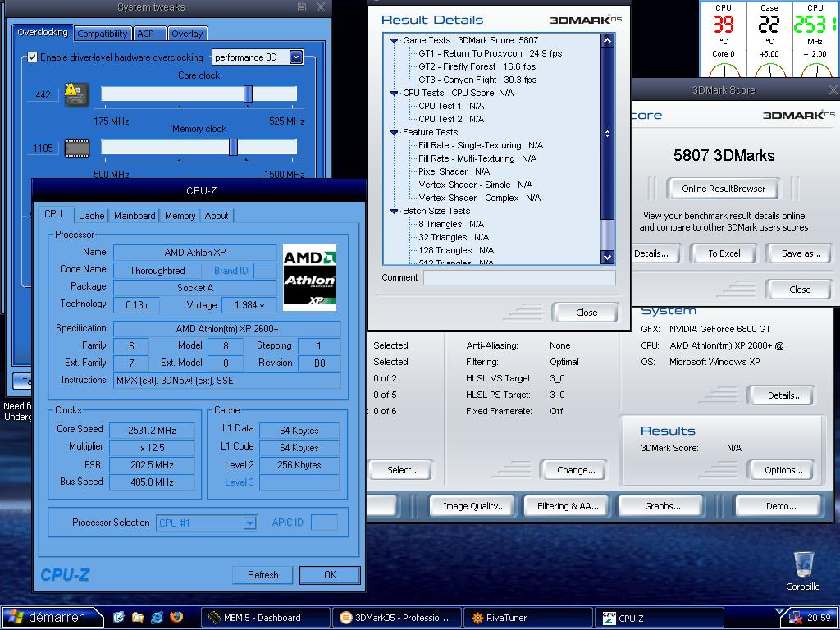Viewport: 840px width, 630px height.
Task: Launch Internet Explorer from quick launch
Action: tap(157, 617)
